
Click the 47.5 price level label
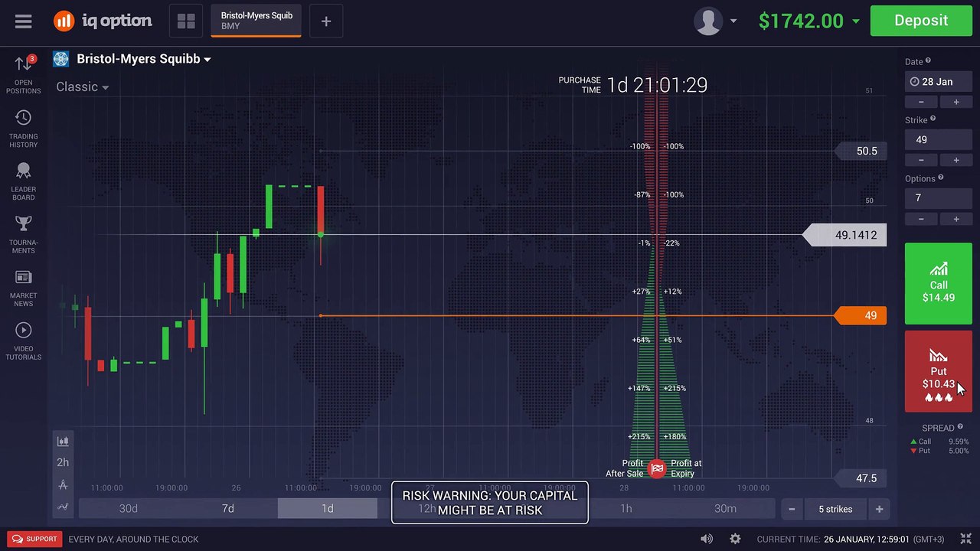pyautogui.click(x=861, y=478)
